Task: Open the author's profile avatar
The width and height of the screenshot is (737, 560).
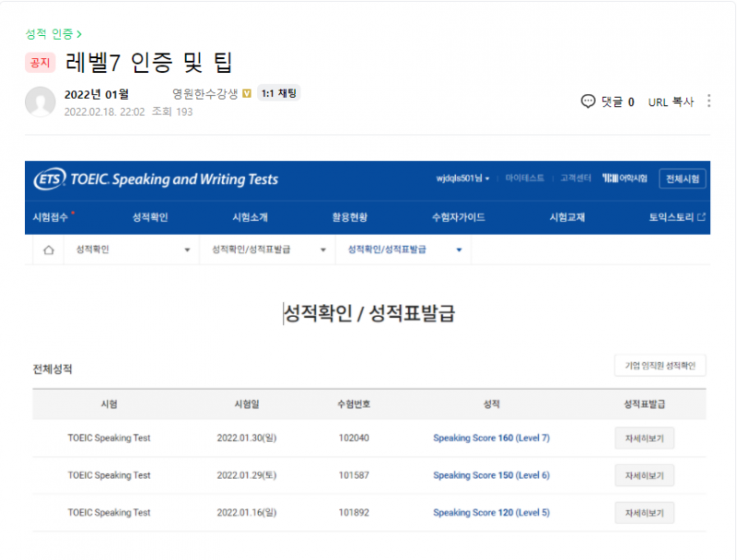Action: [40, 101]
